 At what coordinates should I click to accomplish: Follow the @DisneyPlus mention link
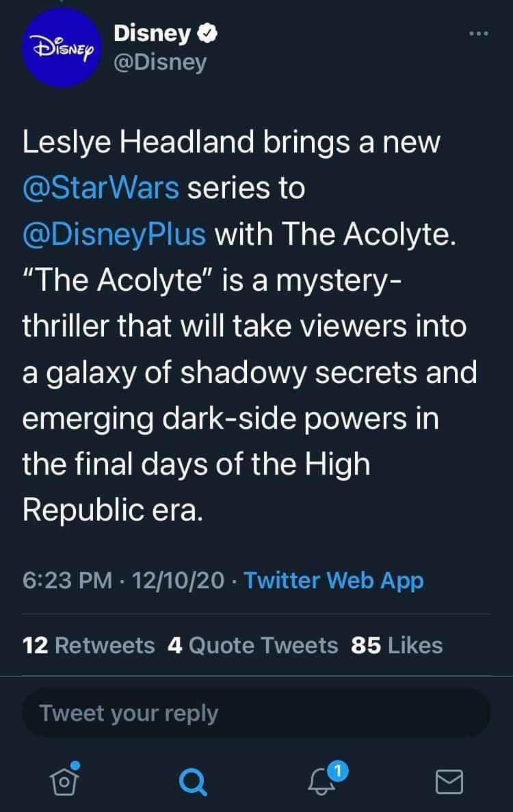click(x=114, y=234)
